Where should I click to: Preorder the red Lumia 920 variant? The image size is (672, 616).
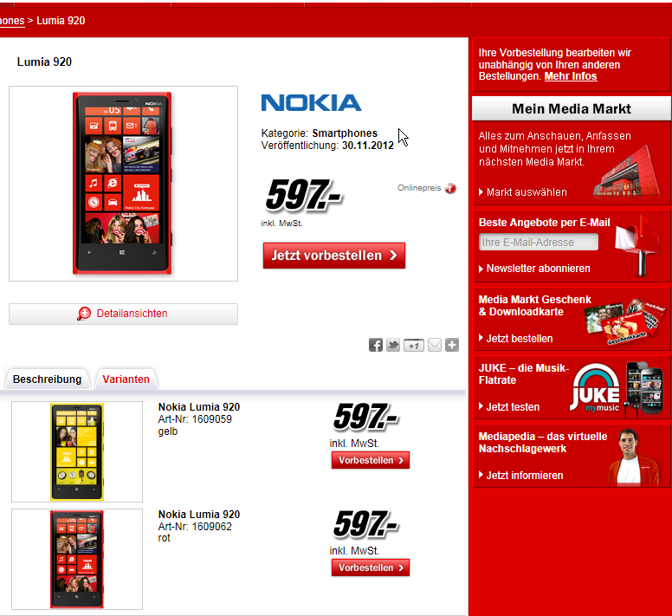pyautogui.click(x=371, y=567)
